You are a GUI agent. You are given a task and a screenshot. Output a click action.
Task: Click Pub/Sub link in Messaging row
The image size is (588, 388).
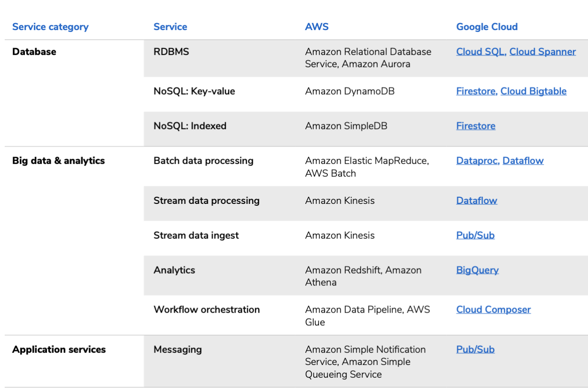475,349
